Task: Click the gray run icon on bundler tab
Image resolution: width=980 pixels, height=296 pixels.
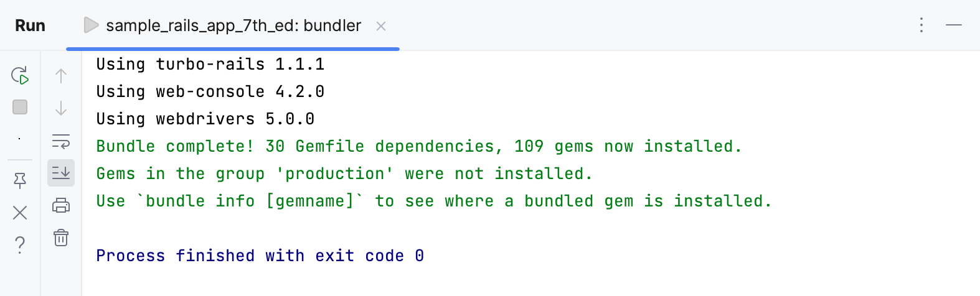Action: (x=92, y=25)
